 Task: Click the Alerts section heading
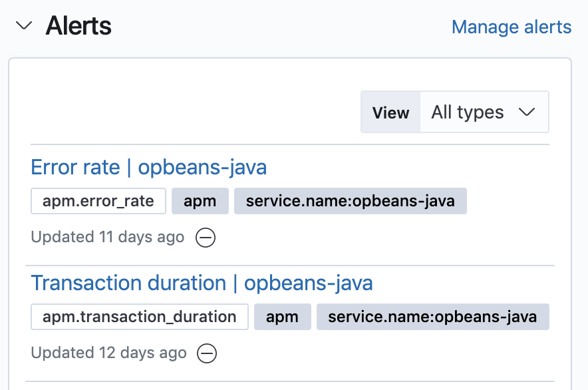tap(78, 27)
